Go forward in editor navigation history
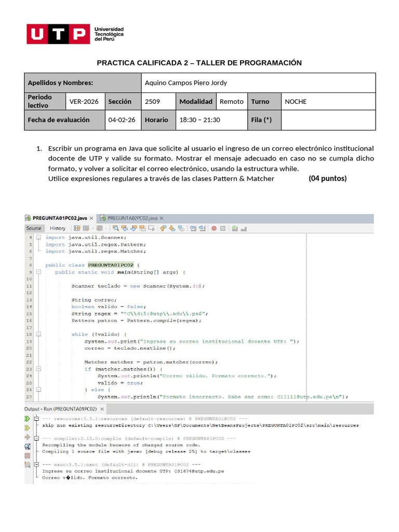Viewport: 399px width, 532px height. tap(99, 229)
